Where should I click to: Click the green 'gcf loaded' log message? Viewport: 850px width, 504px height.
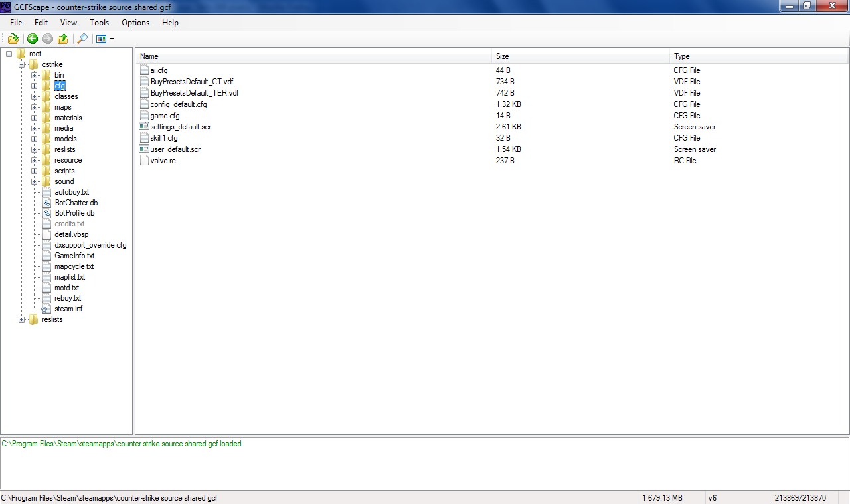(122, 444)
